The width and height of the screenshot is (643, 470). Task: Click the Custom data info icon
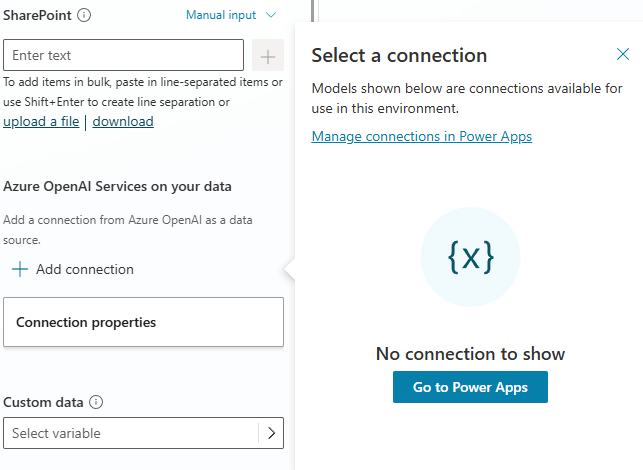[96, 402]
